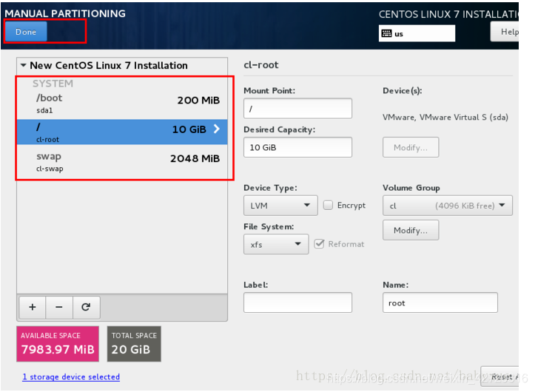
Task: Click the Help button
Action: pos(505,32)
